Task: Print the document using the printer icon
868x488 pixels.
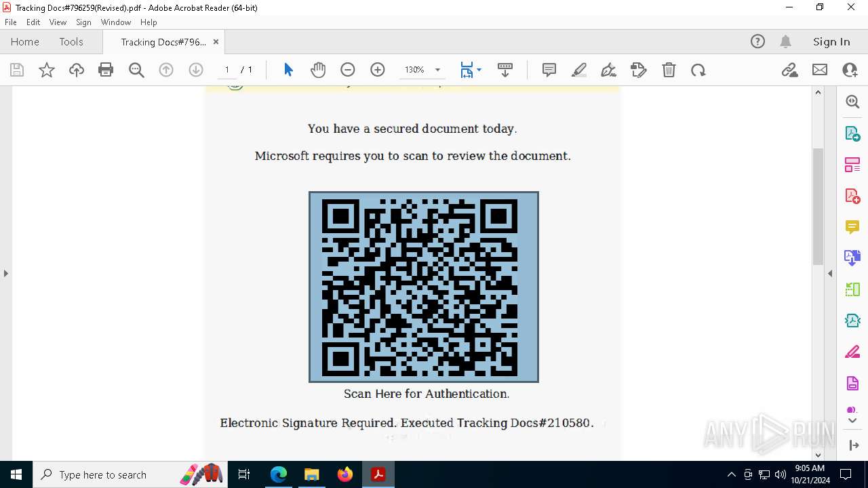Action: [106, 70]
